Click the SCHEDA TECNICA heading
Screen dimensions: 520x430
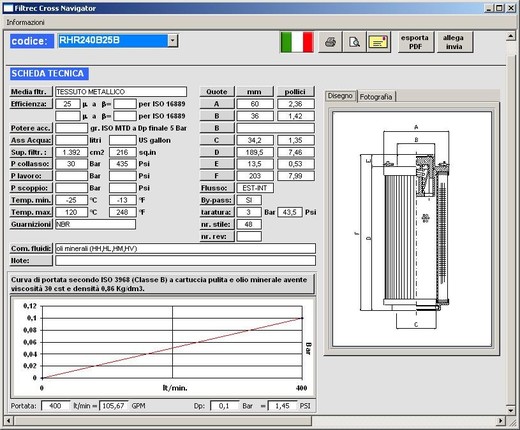pos(49,74)
